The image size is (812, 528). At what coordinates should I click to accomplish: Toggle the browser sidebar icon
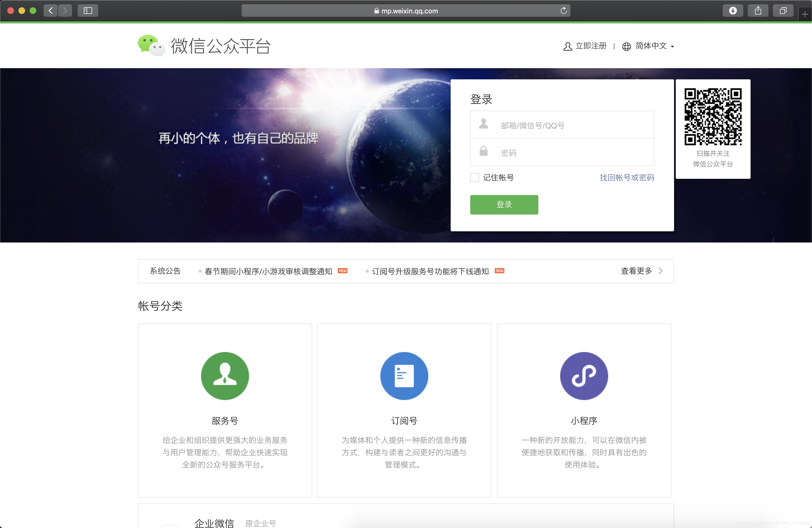88,10
